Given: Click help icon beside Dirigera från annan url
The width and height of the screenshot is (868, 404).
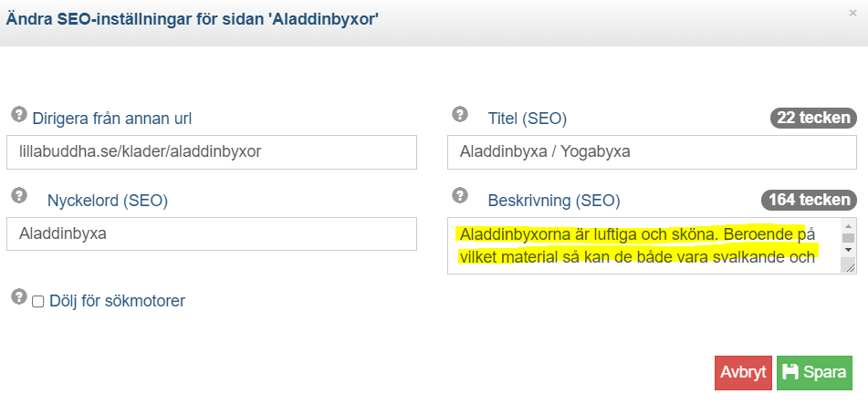Looking at the screenshot, I should pos(19,115).
